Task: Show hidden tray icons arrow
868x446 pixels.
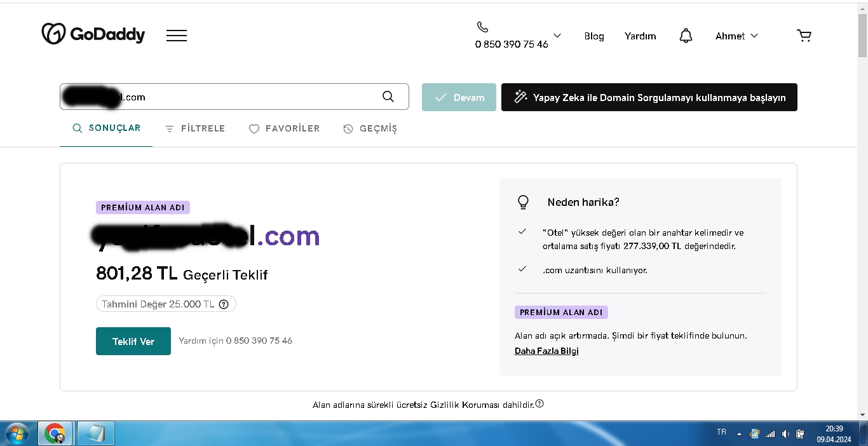Action: point(739,434)
